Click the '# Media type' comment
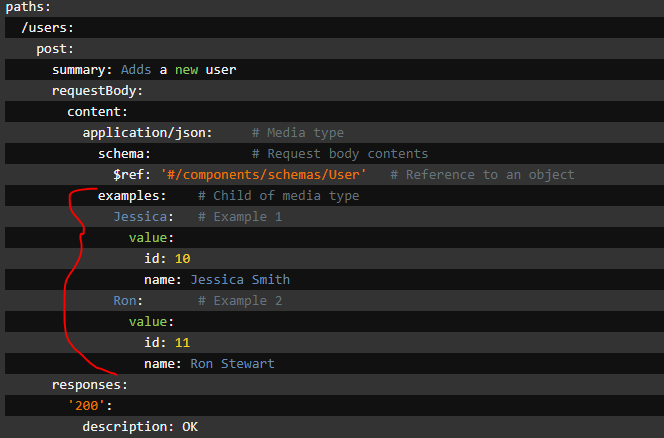Viewport: 664px width, 438px height. pos(298,133)
